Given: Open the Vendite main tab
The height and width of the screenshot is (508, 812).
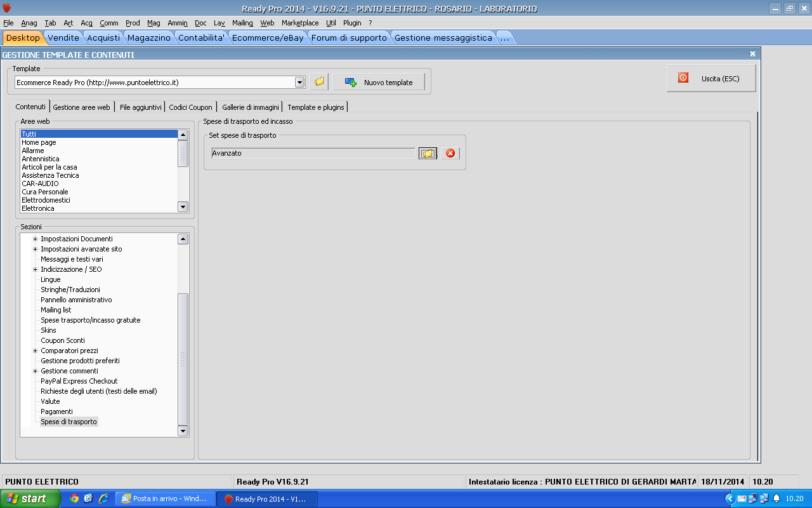Looking at the screenshot, I should 63,37.
